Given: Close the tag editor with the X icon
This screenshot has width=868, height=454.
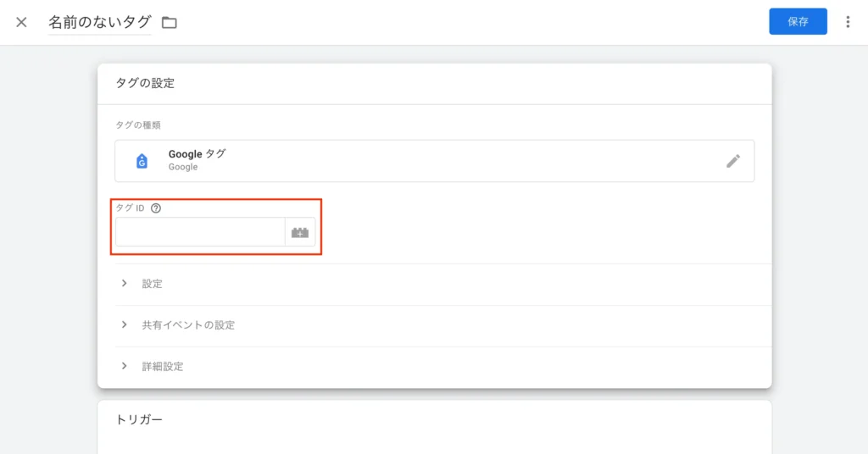Looking at the screenshot, I should coord(21,22).
